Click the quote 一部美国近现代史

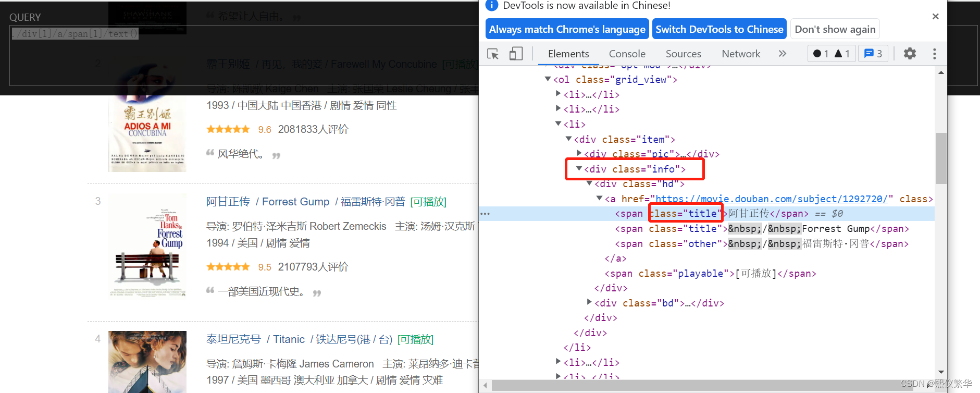(261, 291)
